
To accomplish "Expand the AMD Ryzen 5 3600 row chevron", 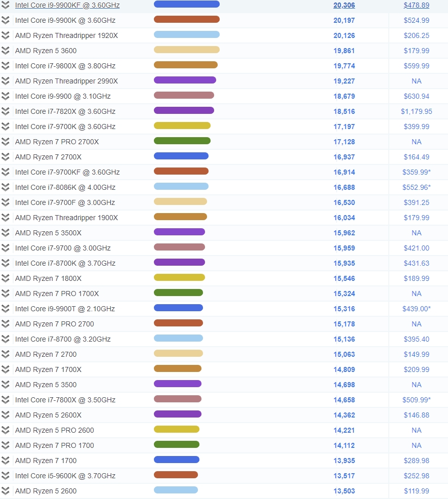I will pos(6,51).
